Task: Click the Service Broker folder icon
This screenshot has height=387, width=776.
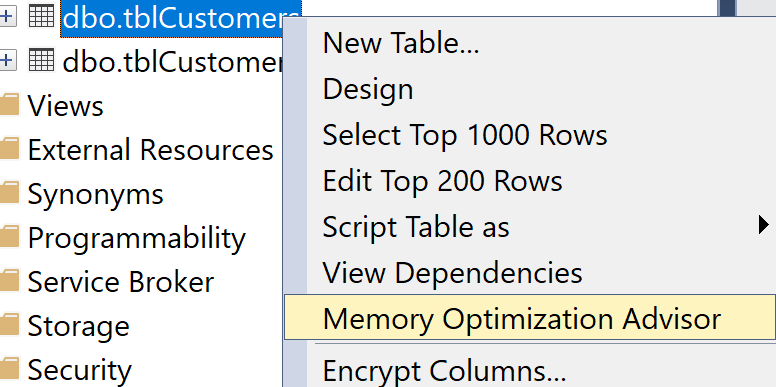Action: (x=9, y=281)
